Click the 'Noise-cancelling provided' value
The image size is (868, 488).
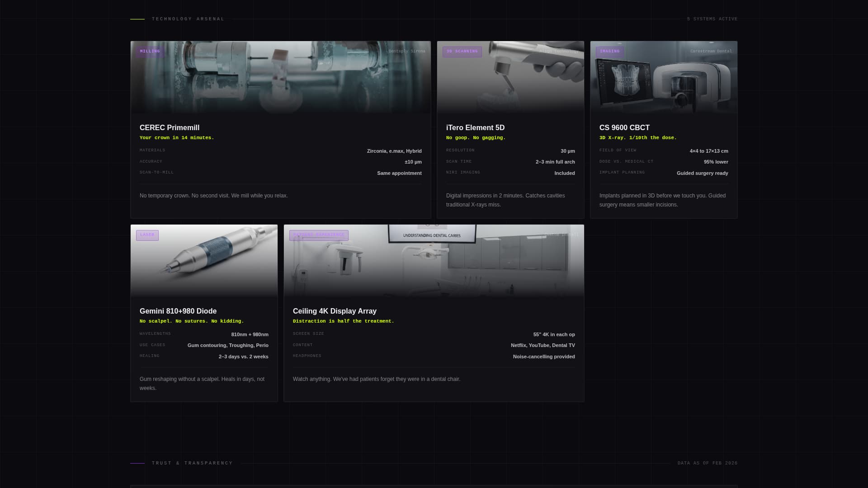click(x=544, y=357)
